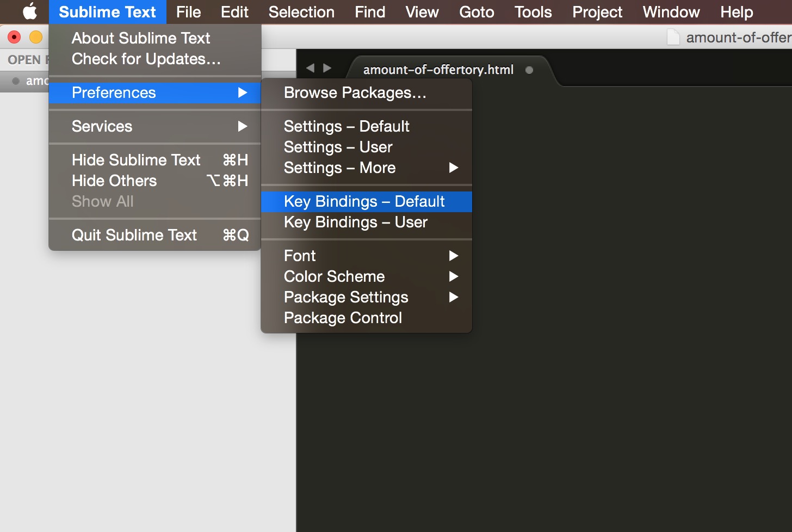
Task: Select Browse Packages…
Action: click(x=367, y=92)
